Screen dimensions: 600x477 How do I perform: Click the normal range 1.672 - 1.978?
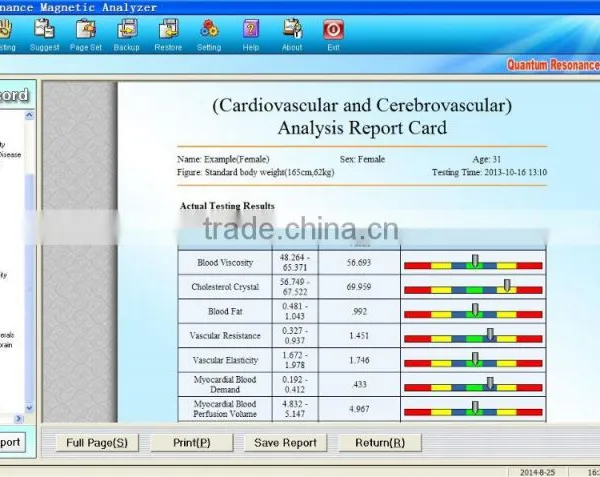click(x=295, y=360)
